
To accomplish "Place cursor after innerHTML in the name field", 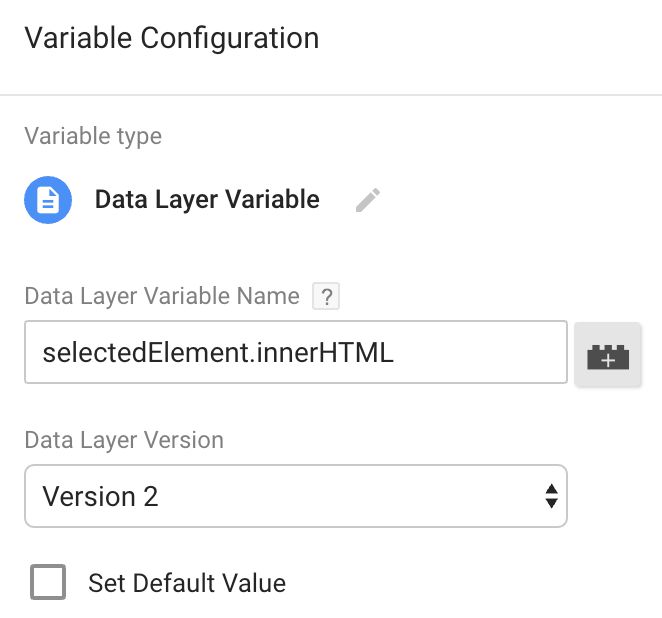I will point(395,352).
